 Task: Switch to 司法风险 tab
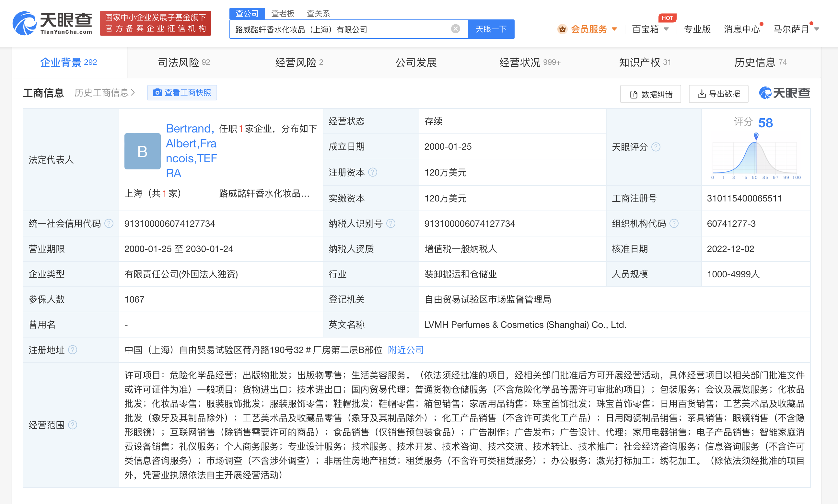(x=184, y=63)
